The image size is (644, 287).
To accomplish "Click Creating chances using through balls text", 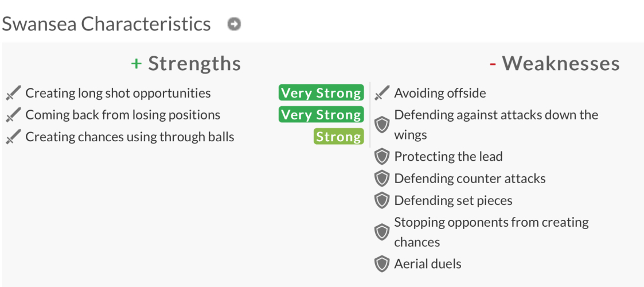I will click(x=130, y=137).
